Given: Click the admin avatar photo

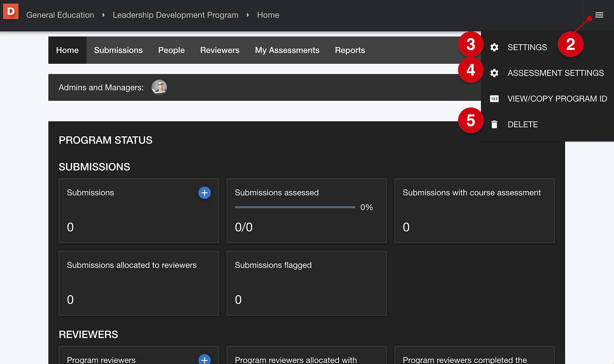Looking at the screenshot, I should click(160, 87).
